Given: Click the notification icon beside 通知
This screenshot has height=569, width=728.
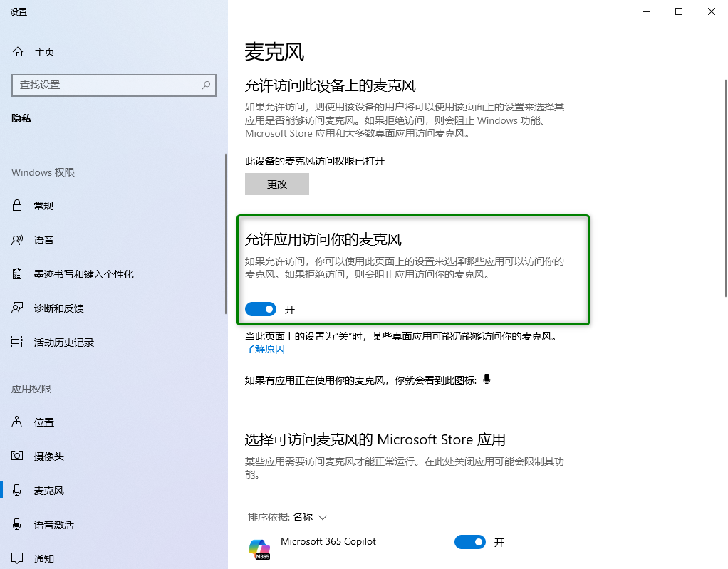Looking at the screenshot, I should (17, 558).
